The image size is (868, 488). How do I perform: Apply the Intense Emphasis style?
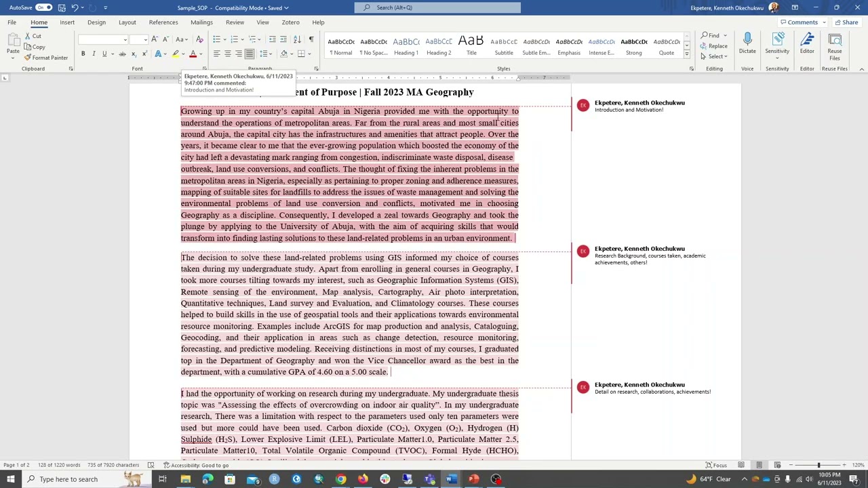click(x=601, y=45)
